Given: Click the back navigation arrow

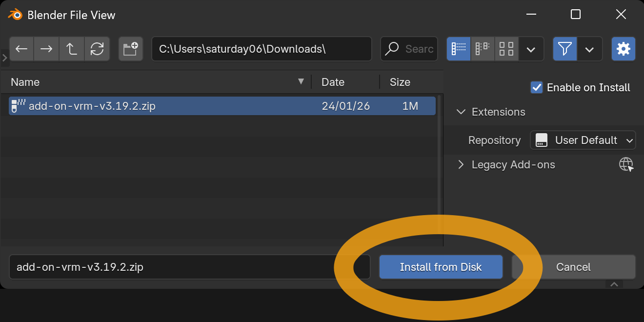Looking at the screenshot, I should [21, 49].
